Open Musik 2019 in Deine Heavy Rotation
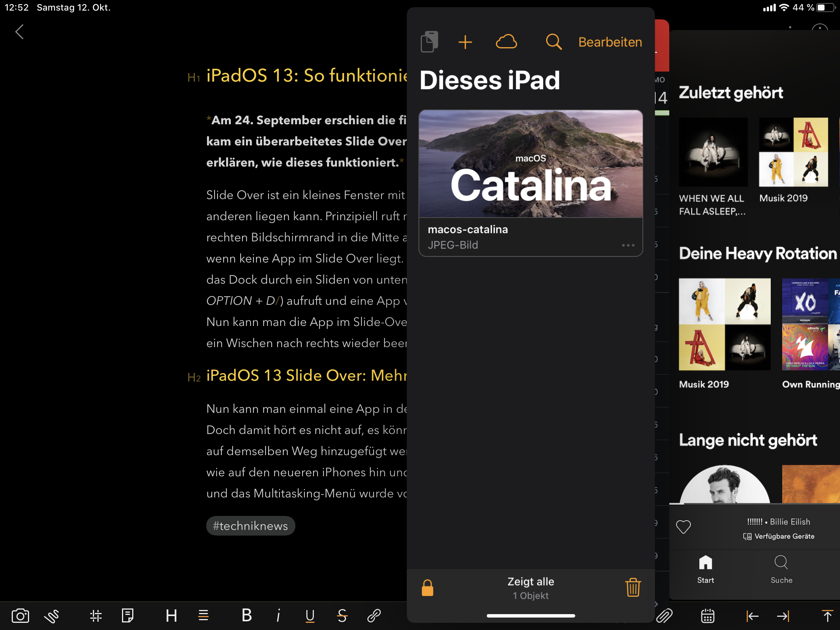This screenshot has height=630, width=840. tap(724, 334)
